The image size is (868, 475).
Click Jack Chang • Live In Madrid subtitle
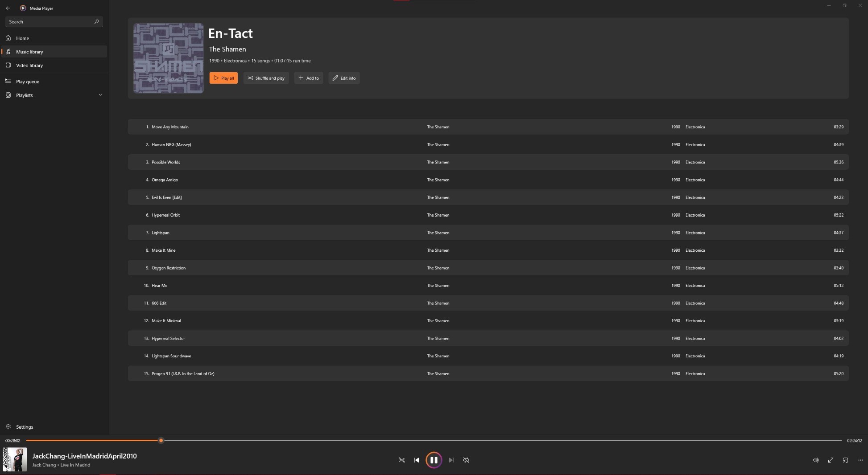61,465
